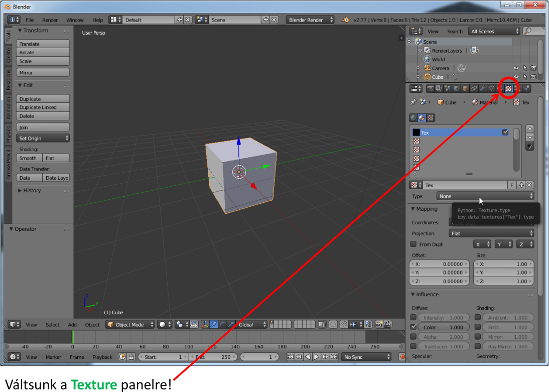Click the snap magnet icon
The image size is (549, 392).
tap(344, 325)
